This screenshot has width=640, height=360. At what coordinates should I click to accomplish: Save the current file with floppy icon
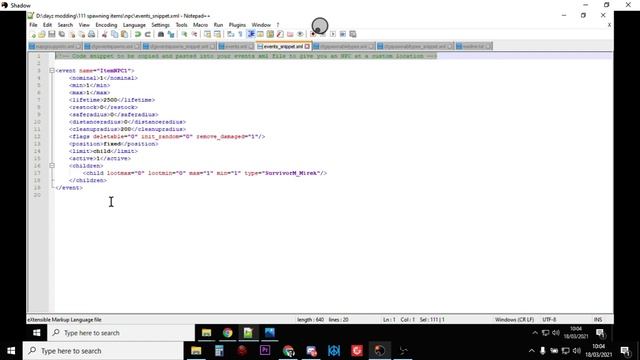click(52, 34)
